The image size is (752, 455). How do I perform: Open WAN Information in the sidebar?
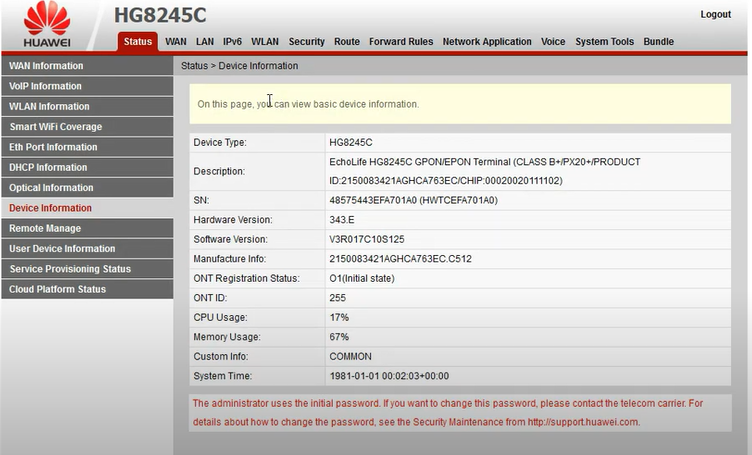point(46,66)
